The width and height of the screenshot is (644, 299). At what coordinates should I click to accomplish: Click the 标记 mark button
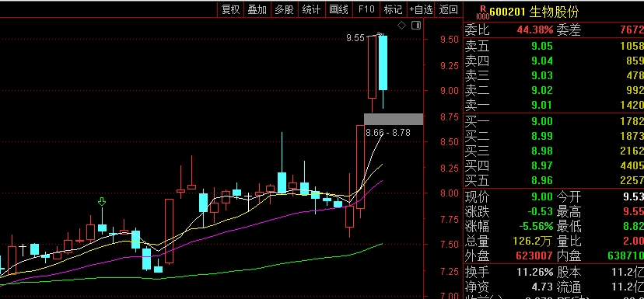click(393, 9)
